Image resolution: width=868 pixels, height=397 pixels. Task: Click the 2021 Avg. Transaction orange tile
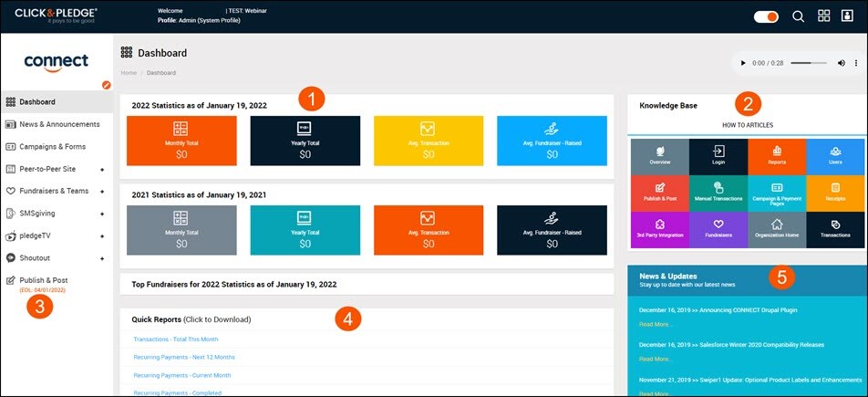pos(429,230)
